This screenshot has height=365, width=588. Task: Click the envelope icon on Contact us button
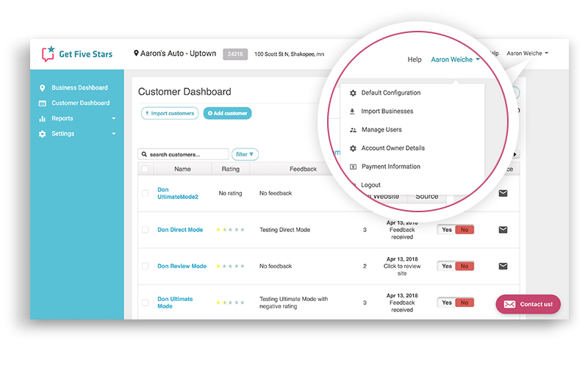[x=509, y=304]
